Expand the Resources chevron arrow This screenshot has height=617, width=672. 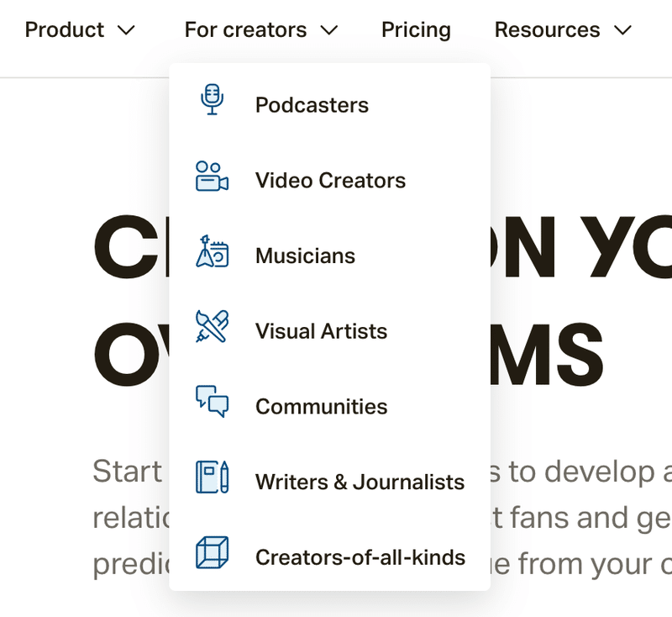(x=622, y=30)
